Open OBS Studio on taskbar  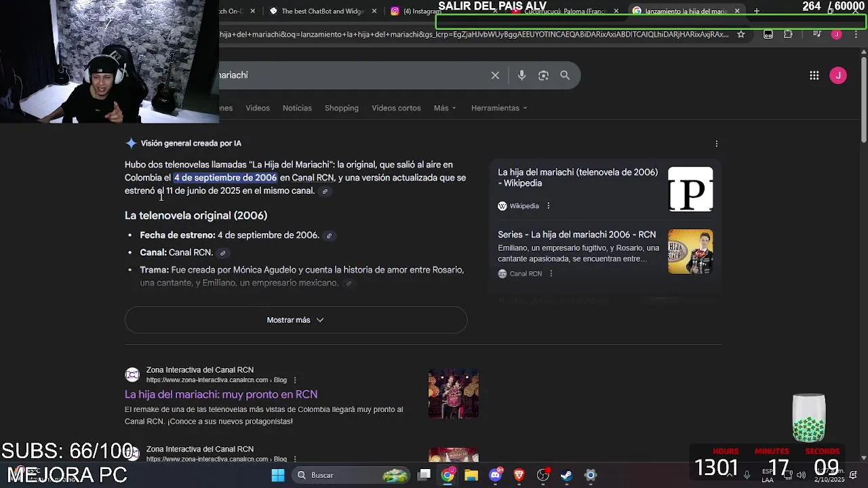click(x=543, y=475)
